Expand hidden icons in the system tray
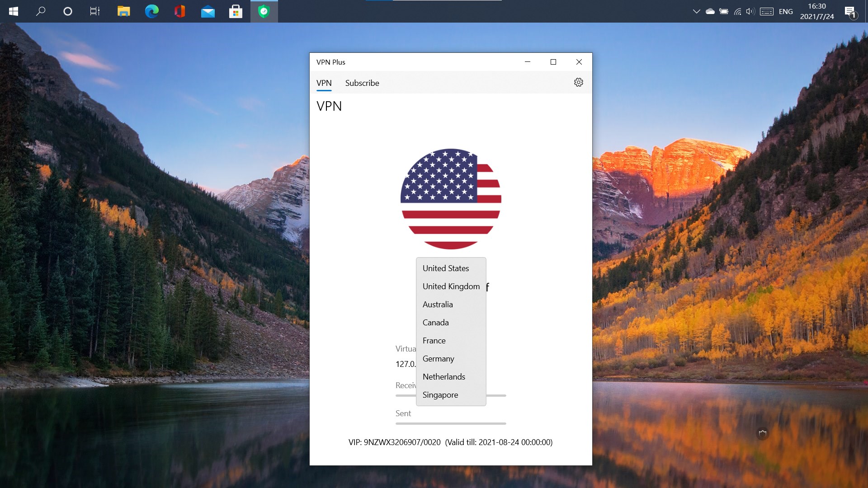Screen dimensions: 868x488 point(697,11)
